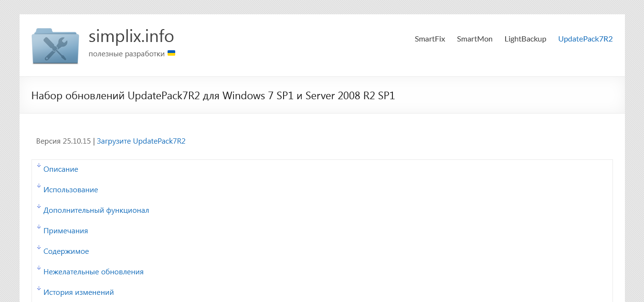Open the SmartFix page
This screenshot has width=644, height=302.
(x=430, y=39)
